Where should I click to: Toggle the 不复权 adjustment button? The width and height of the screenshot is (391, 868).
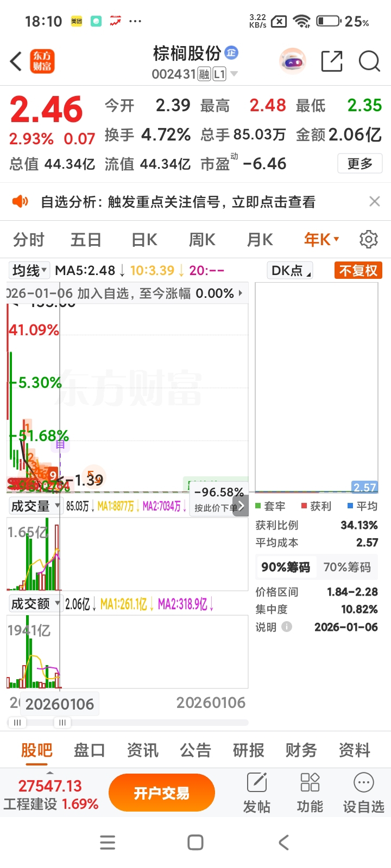tap(358, 270)
